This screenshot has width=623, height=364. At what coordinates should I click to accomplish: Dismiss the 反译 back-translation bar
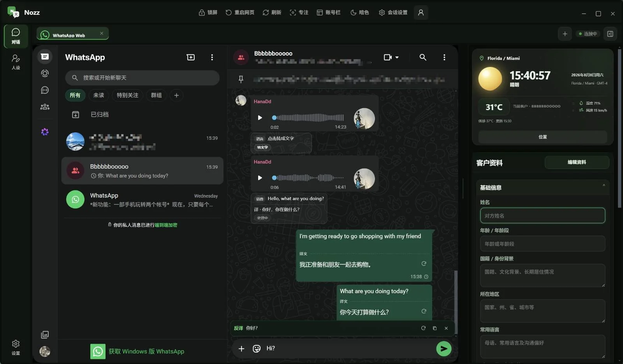click(446, 328)
